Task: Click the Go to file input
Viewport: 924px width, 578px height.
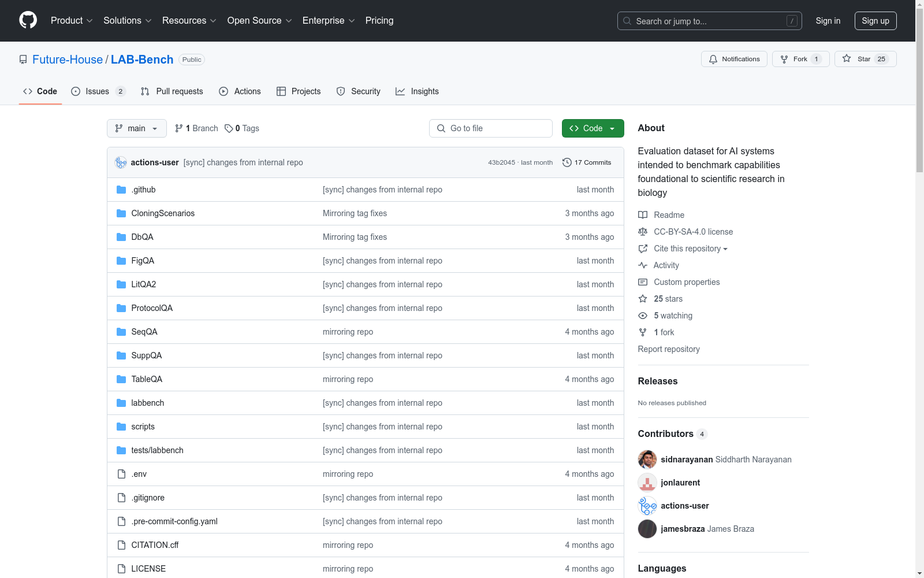Action: (491, 128)
